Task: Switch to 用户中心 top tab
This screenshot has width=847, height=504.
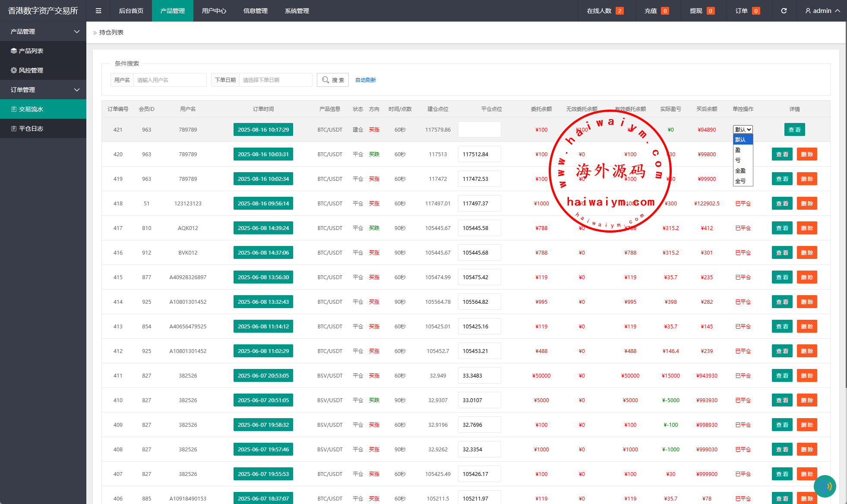Action: pos(214,11)
